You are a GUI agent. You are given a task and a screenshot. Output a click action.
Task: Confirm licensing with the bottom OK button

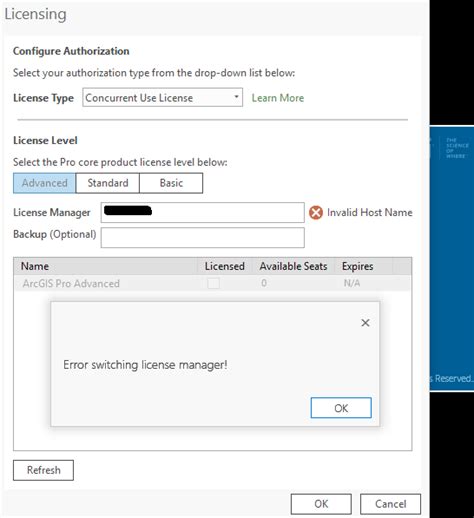coord(321,504)
